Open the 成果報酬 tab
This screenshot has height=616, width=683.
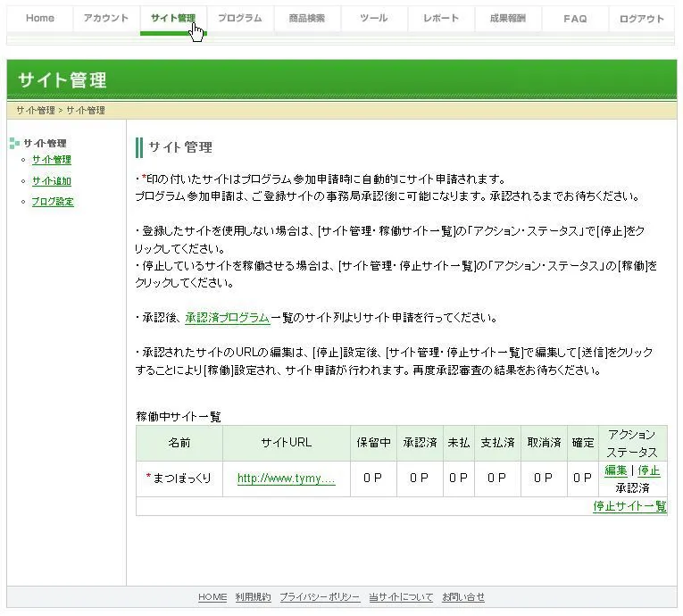[508, 19]
